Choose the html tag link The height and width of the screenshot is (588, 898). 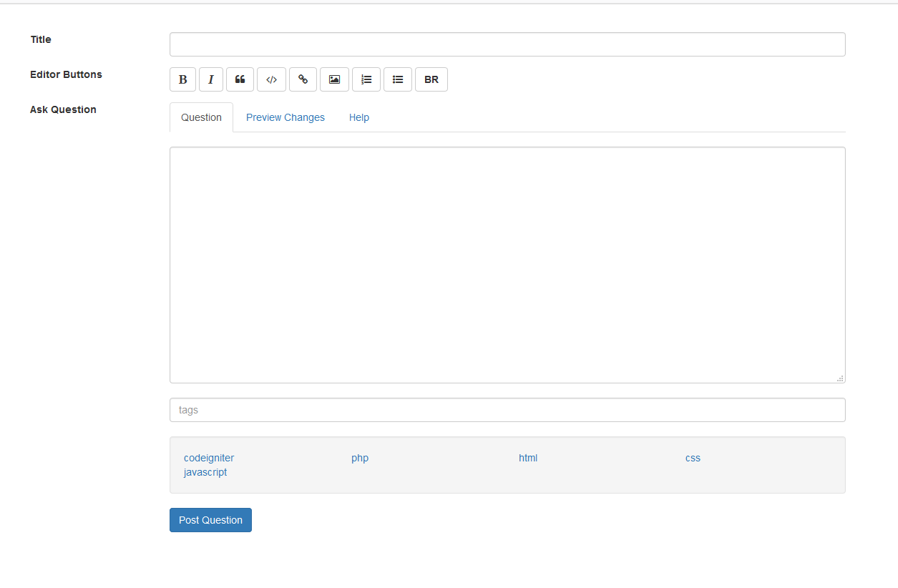coord(528,458)
